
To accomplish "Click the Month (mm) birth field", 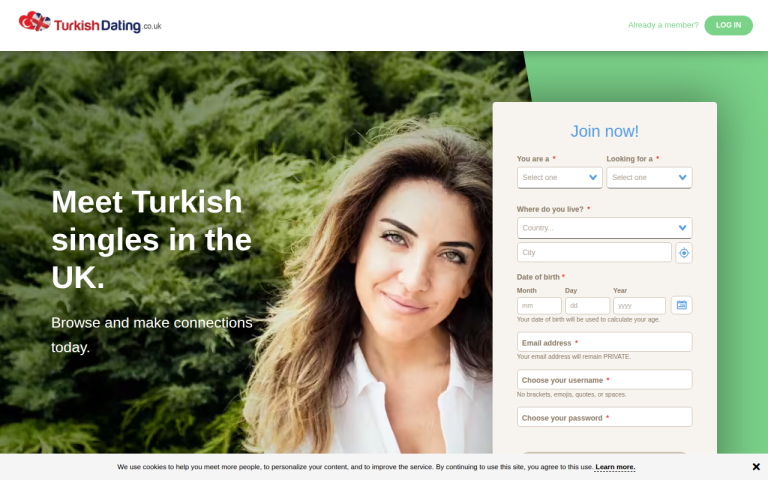I will click(539, 306).
